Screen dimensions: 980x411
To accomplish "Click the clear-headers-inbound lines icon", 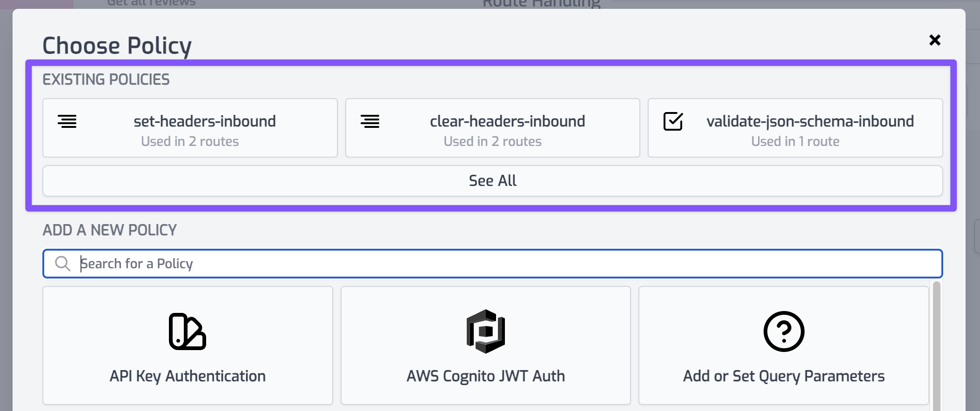I will [x=370, y=121].
